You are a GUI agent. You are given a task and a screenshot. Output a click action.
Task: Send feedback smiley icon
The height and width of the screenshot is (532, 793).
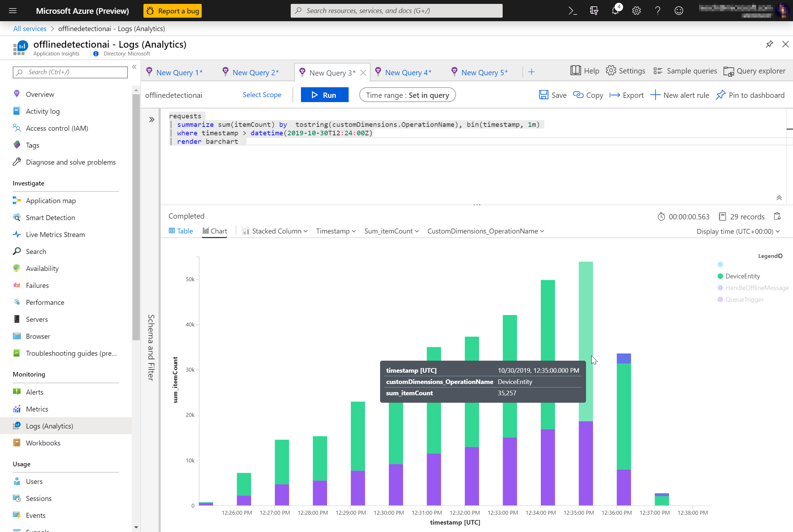(679, 11)
